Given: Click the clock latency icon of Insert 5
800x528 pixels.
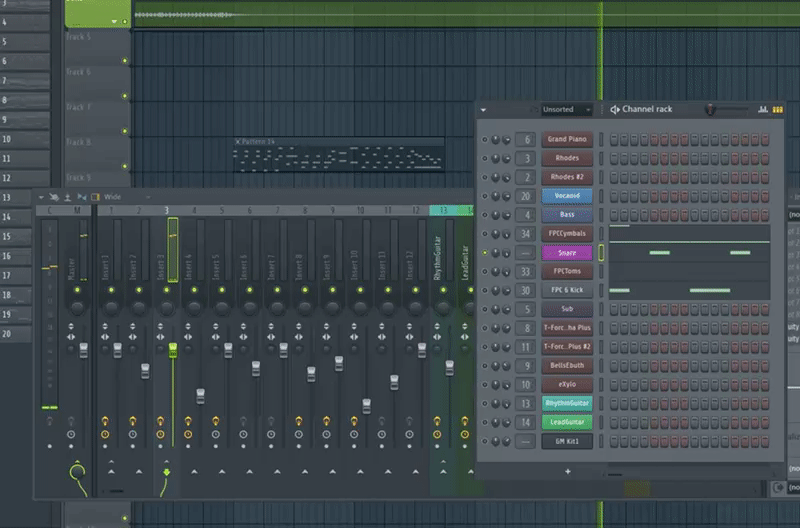Looking at the screenshot, I should coord(216,435).
